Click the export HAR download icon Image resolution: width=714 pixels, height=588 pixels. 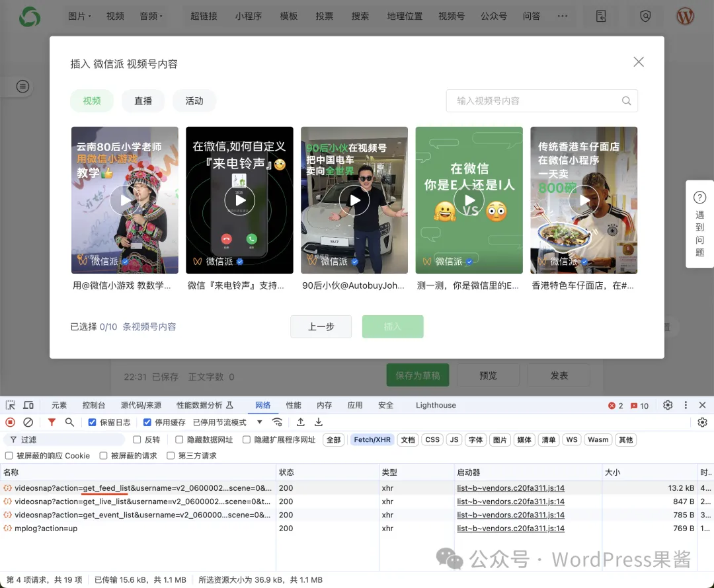pyautogui.click(x=318, y=422)
